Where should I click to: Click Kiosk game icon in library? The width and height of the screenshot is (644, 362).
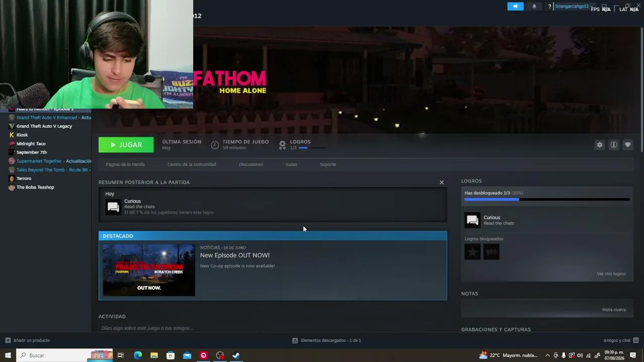(x=12, y=135)
